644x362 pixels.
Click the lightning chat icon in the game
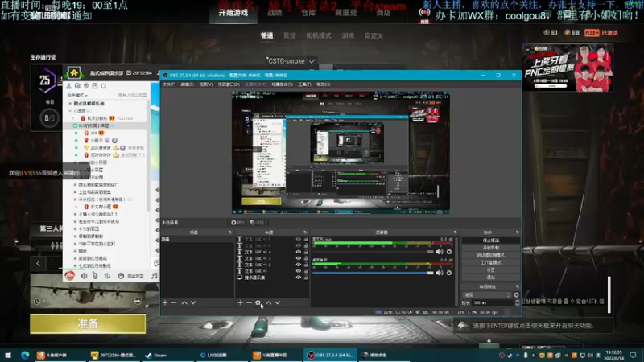[461, 326]
